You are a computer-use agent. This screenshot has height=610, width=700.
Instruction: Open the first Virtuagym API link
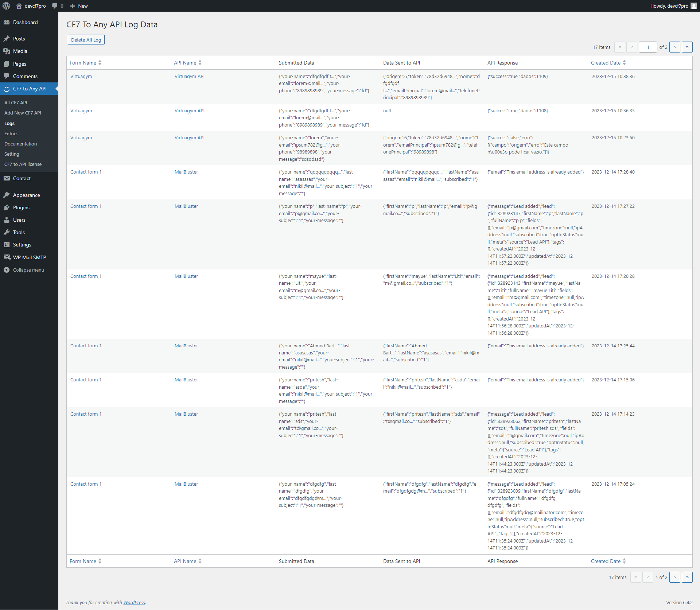189,76
